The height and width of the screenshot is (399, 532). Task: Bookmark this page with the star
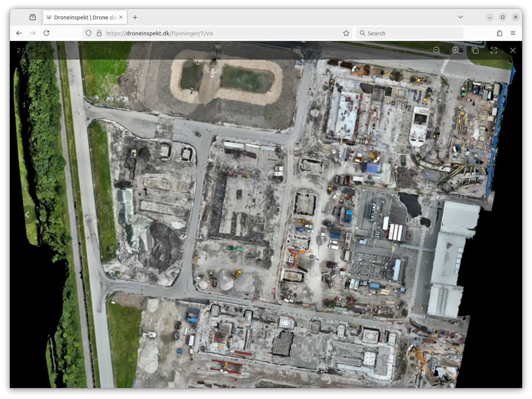click(x=346, y=33)
